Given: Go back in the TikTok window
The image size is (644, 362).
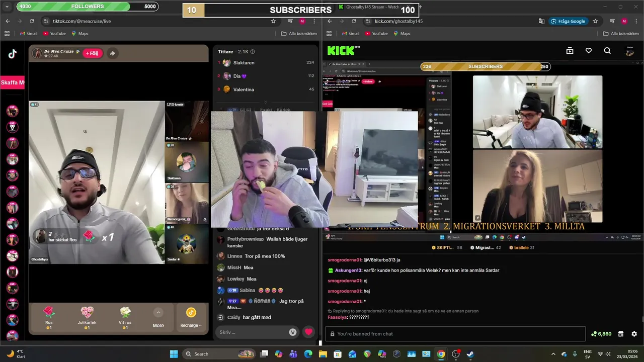Looking at the screenshot, I should coord(8,21).
